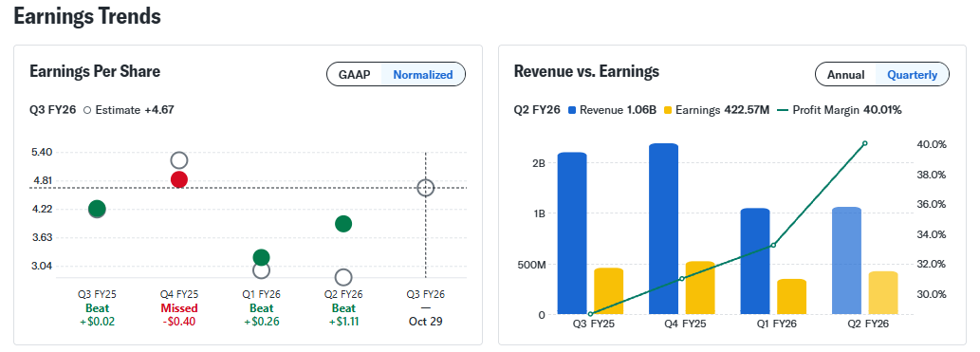Click the green Q1 FY26 actual EPS dot

coord(261,257)
